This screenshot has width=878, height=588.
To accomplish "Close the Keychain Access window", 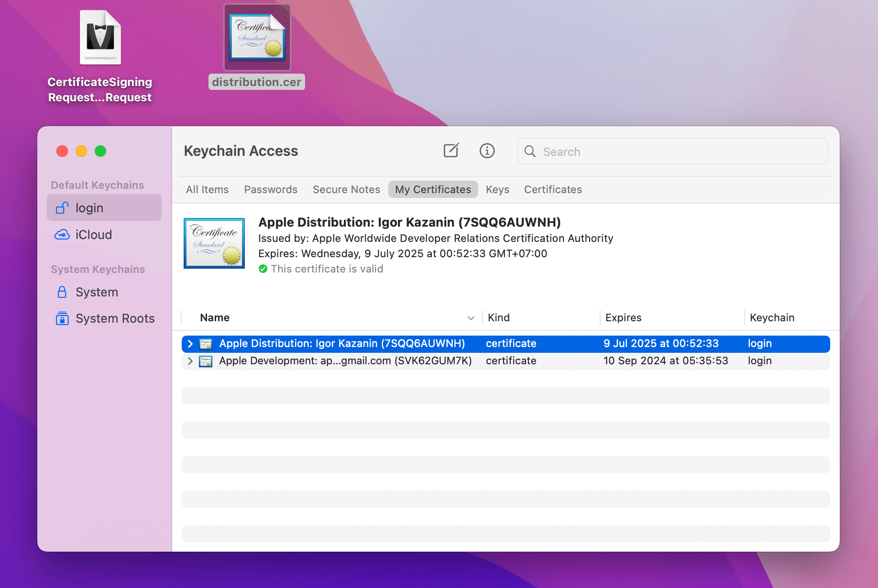I will point(62,151).
